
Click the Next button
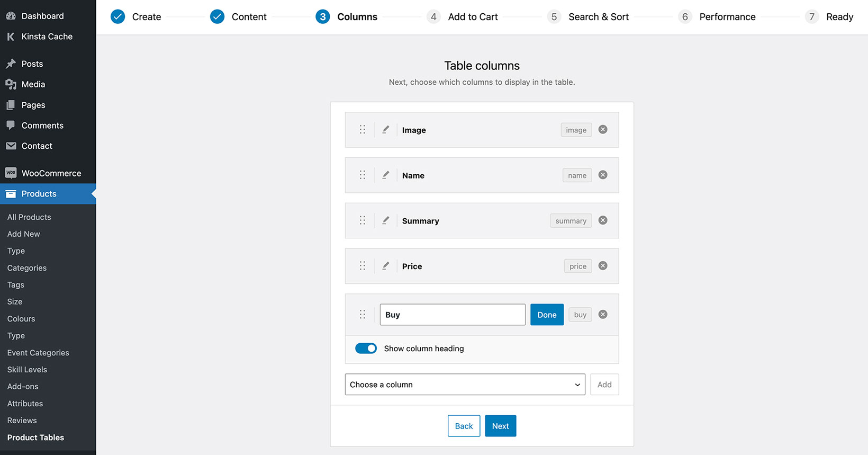500,426
